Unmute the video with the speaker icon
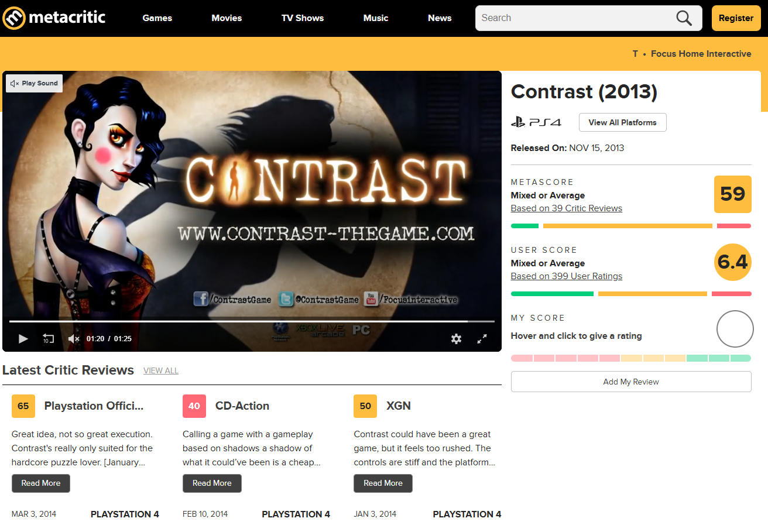Viewport: 768px width, 532px height. (74, 338)
